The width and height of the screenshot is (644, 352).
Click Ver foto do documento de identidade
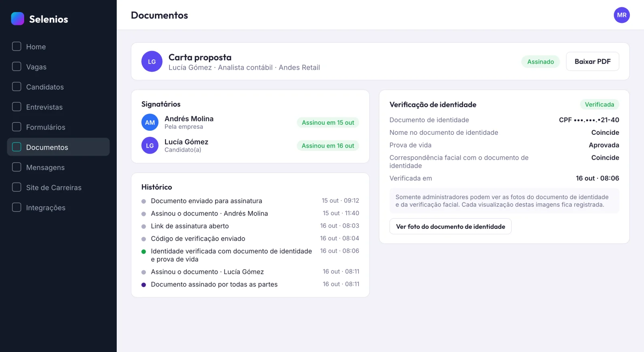click(x=450, y=226)
